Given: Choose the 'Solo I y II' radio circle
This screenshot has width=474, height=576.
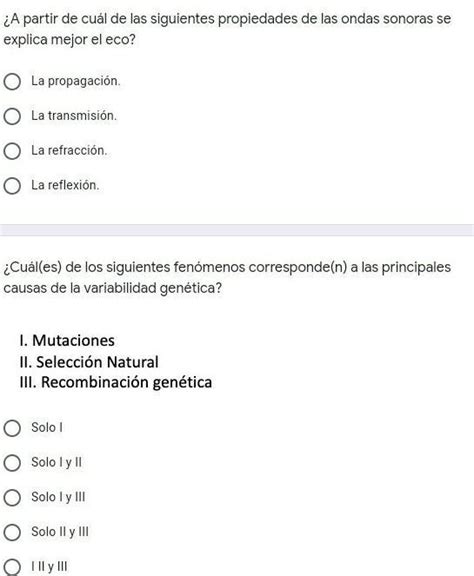Looking at the screenshot, I should pos(12,463).
